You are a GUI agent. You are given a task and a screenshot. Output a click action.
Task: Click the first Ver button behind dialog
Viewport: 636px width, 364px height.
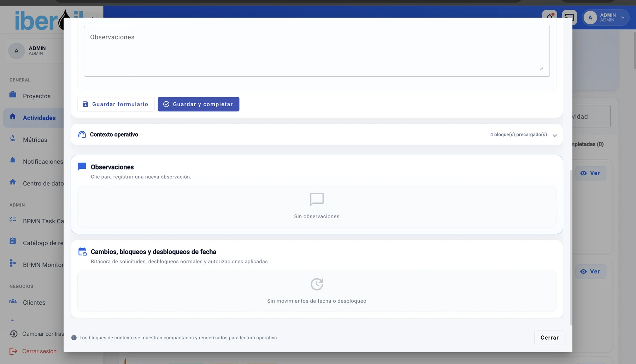point(591,173)
